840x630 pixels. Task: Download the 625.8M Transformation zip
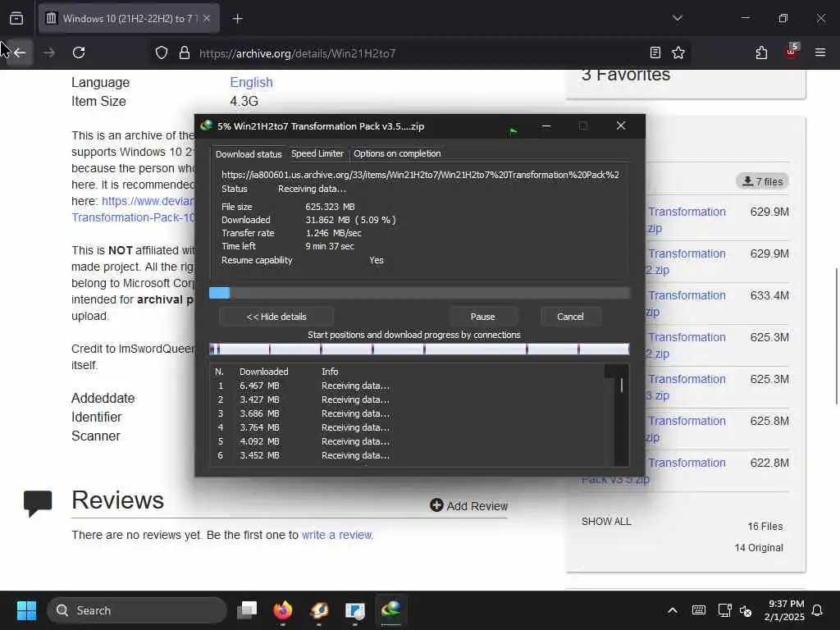point(687,428)
